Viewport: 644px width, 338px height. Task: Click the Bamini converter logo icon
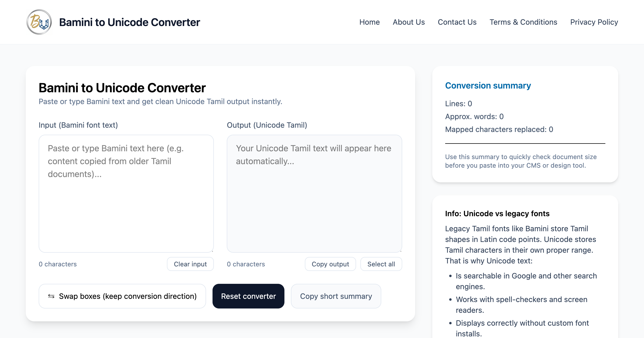39,22
